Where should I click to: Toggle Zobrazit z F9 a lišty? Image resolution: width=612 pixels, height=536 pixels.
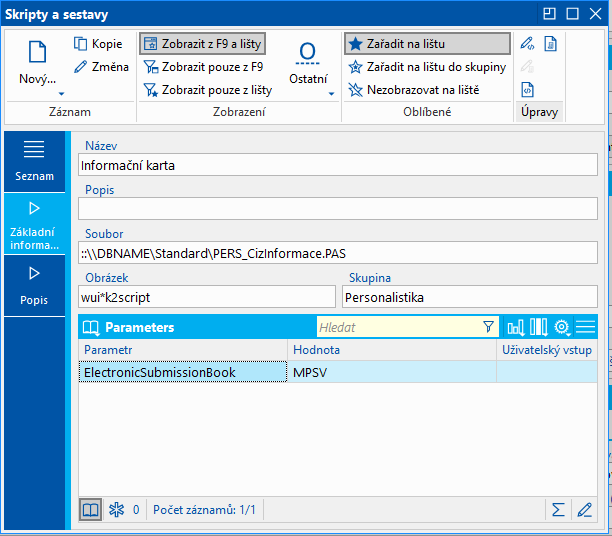tap(203, 44)
